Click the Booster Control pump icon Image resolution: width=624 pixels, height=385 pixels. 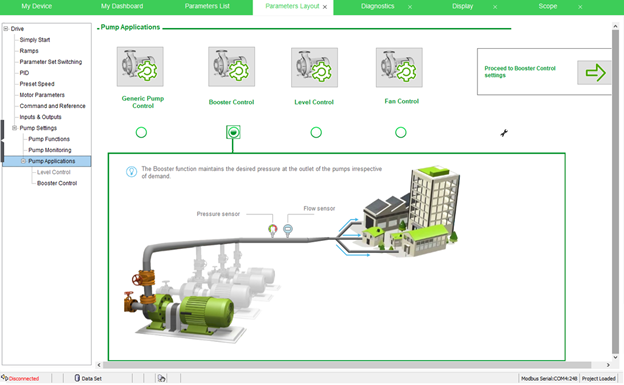(232, 66)
